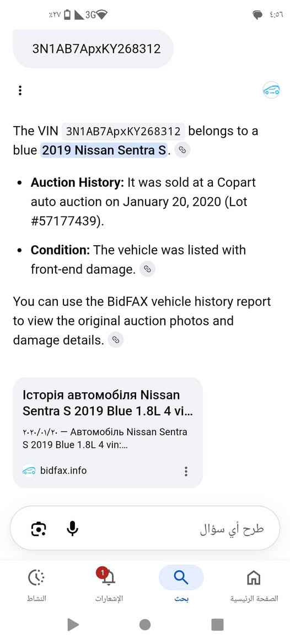Open the Notifications tab with badge

click(109, 585)
